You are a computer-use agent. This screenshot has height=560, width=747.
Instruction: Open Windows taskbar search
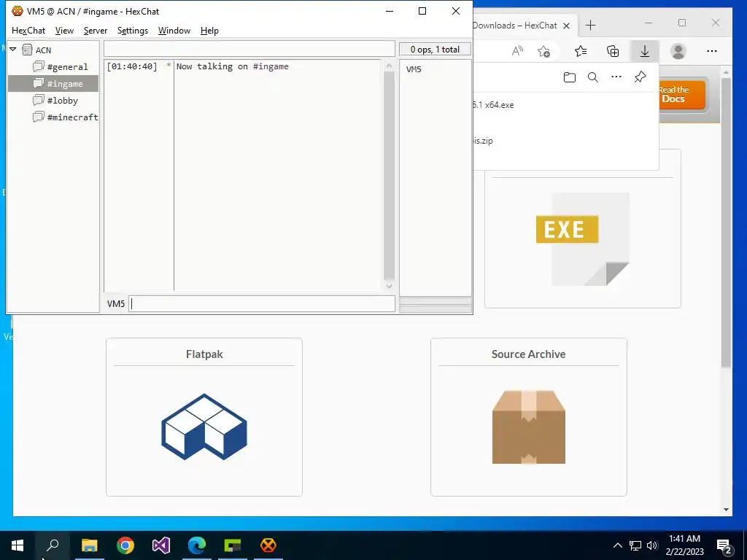(53, 545)
